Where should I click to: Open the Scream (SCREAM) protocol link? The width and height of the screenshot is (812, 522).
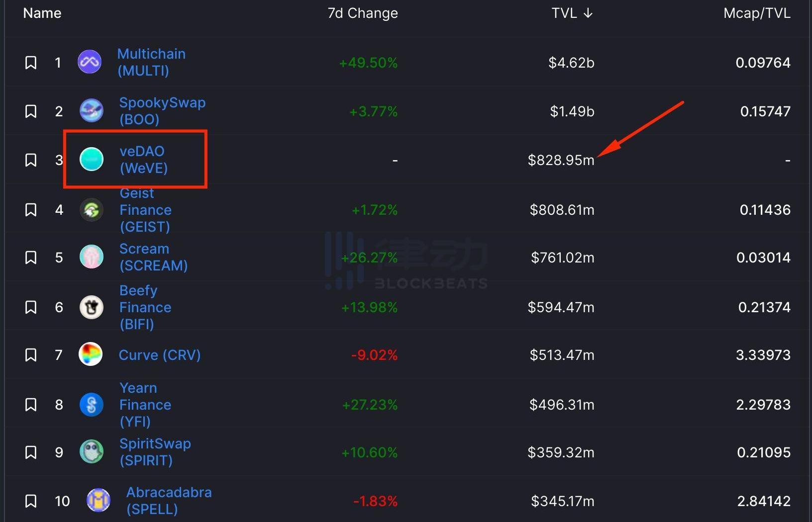(153, 257)
